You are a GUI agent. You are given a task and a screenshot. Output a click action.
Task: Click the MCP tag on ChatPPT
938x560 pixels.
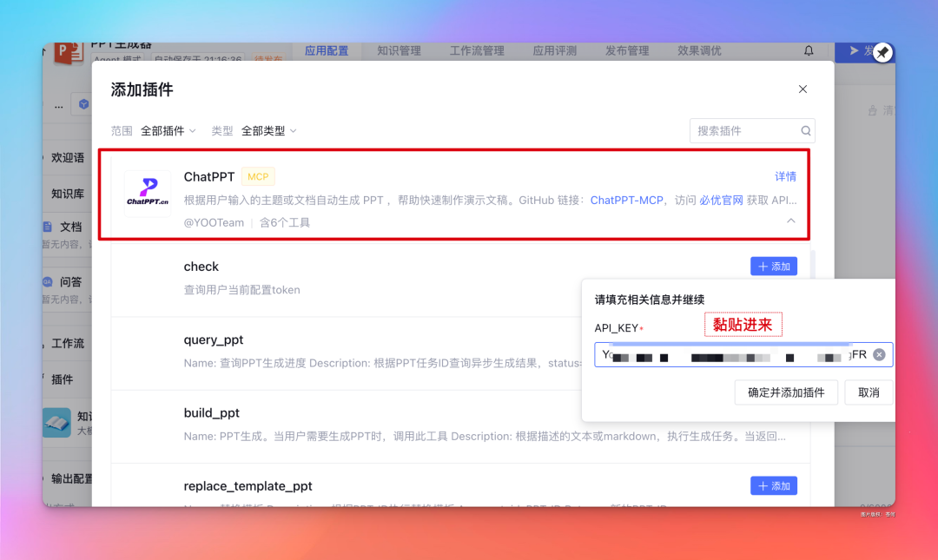(258, 176)
